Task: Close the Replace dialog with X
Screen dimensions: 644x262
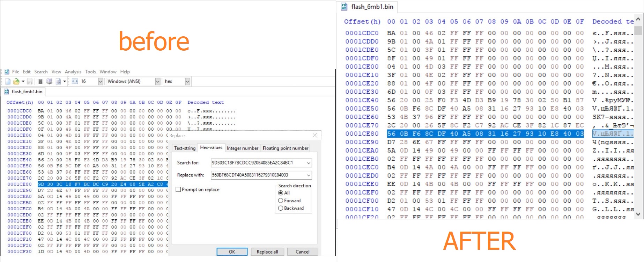Action: [315, 135]
